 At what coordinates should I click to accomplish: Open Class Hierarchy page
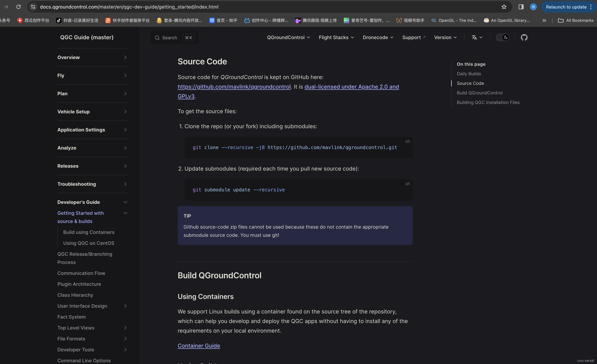tap(75, 295)
